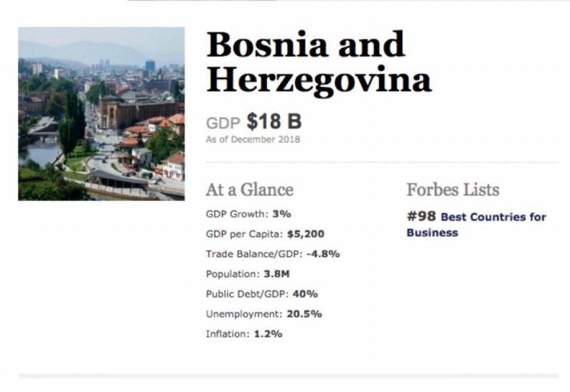The image size is (570, 392).
Task: Click the Public Debt/GDP 40% entry
Action: pyautogui.click(x=262, y=294)
